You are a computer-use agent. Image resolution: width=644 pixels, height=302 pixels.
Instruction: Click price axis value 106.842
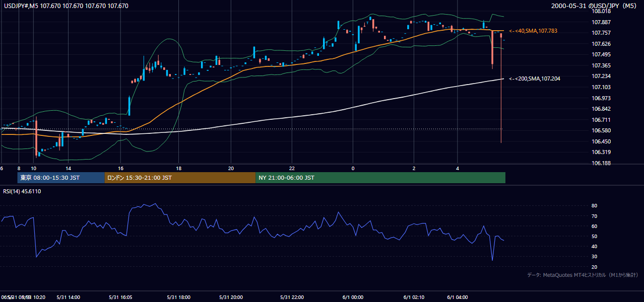(x=601, y=109)
